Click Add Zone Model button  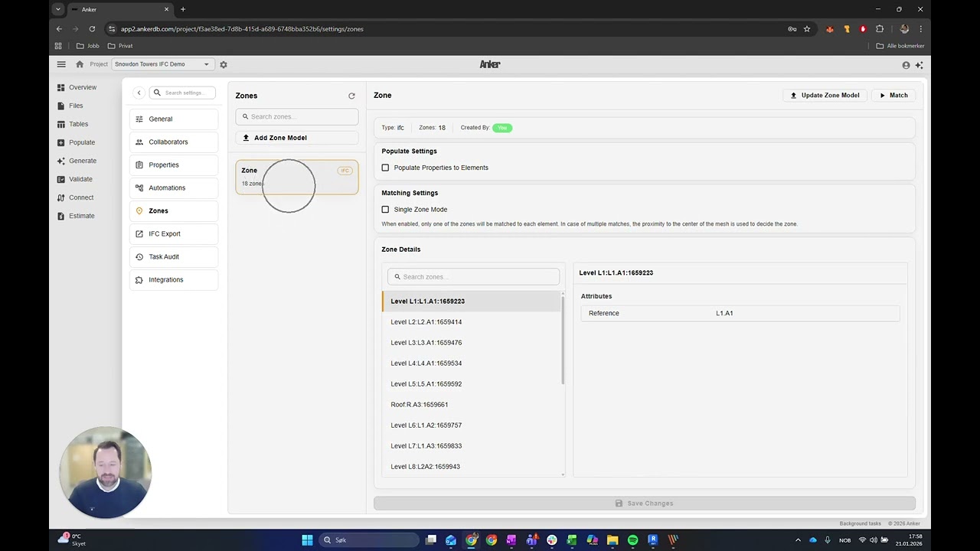tap(297, 138)
